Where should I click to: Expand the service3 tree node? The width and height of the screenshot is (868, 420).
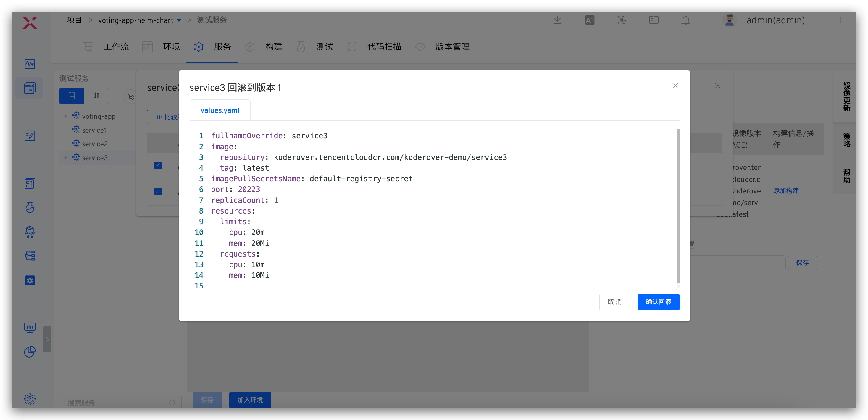(x=66, y=158)
